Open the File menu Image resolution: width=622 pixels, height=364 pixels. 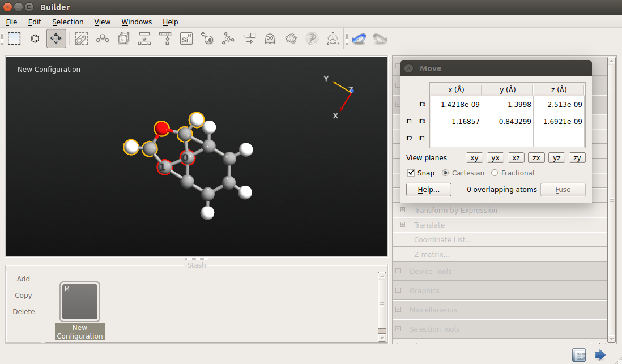(11, 22)
